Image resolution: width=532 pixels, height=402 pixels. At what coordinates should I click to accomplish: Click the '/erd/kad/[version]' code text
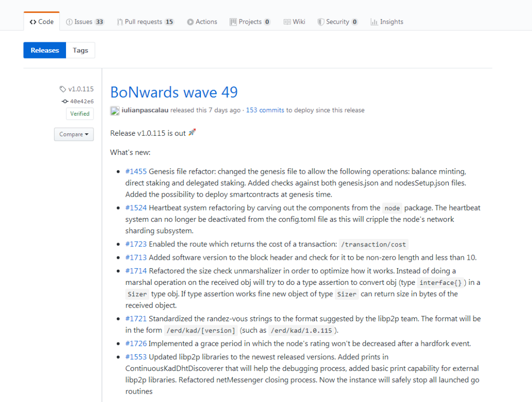pos(200,331)
